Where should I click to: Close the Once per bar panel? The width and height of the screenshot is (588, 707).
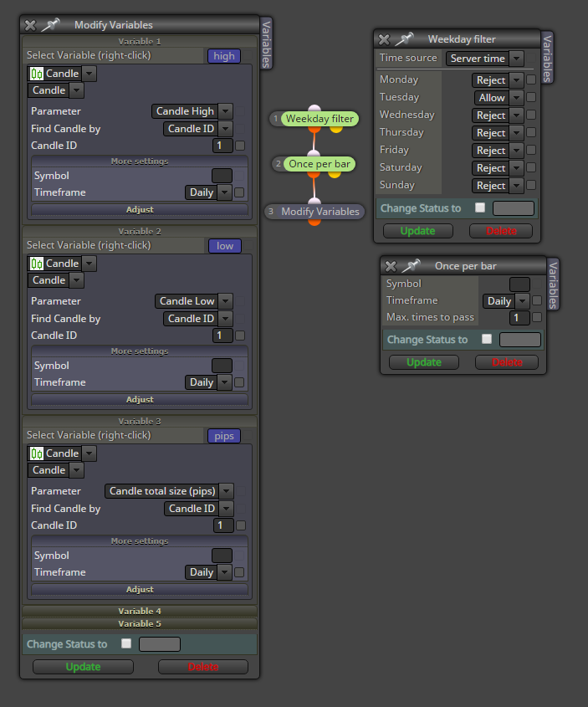tap(391, 266)
